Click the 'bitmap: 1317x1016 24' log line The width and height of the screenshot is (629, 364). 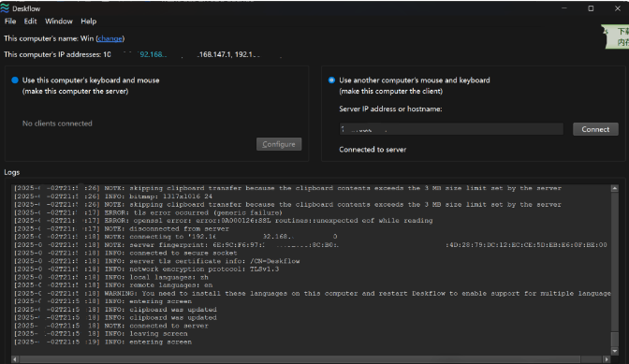pyautogui.click(x=113, y=196)
